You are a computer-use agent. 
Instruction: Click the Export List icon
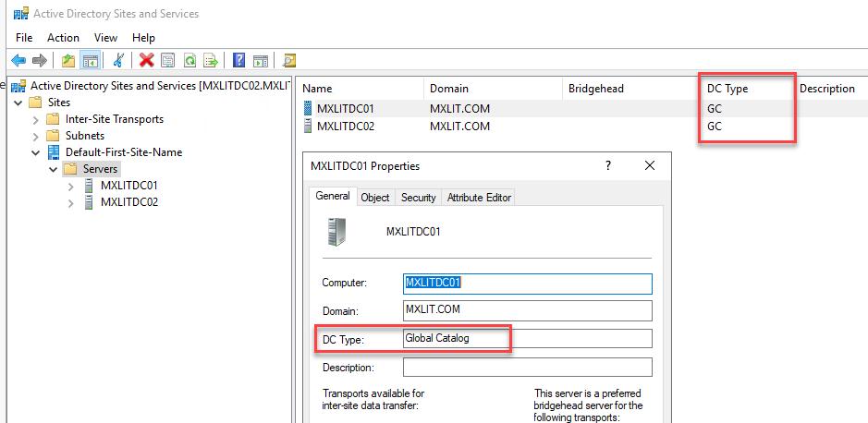click(x=211, y=61)
